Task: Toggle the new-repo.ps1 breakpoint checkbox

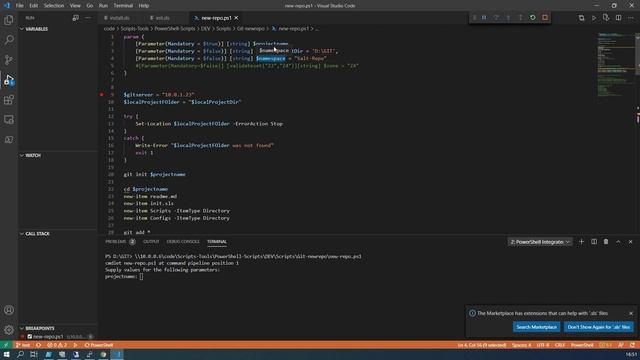Action: [30, 337]
